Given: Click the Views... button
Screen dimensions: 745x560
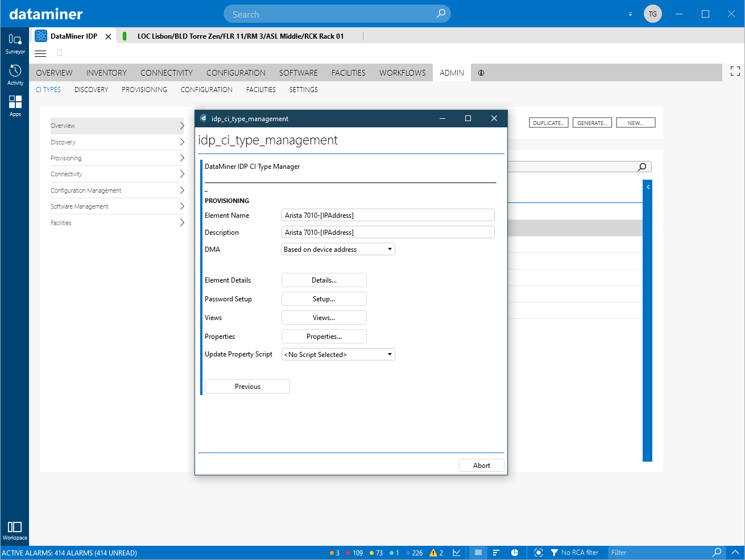Looking at the screenshot, I should point(324,317).
